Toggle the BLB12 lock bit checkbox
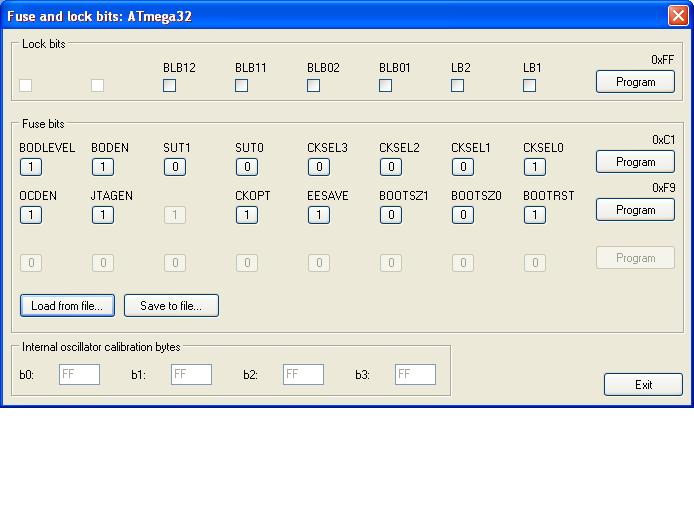Image resolution: width=694 pixels, height=512 pixels. pos(169,86)
